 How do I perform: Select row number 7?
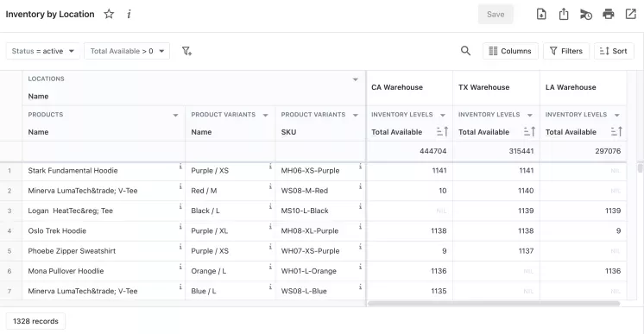tap(9, 291)
